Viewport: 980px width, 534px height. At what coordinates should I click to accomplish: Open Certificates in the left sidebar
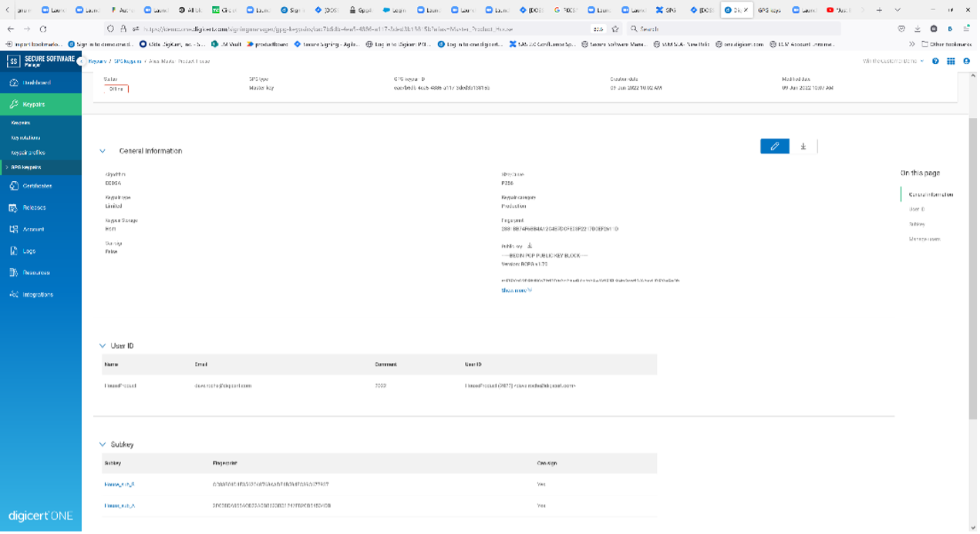(37, 186)
